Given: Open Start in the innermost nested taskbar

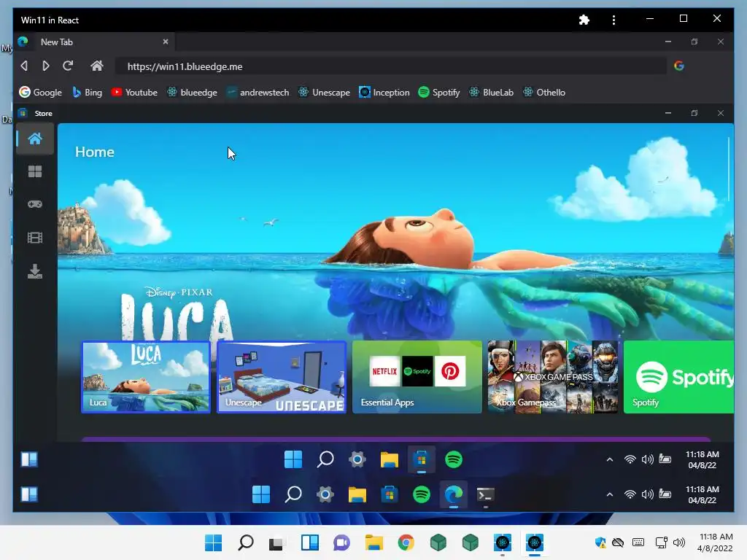Looking at the screenshot, I should pyautogui.click(x=293, y=459).
